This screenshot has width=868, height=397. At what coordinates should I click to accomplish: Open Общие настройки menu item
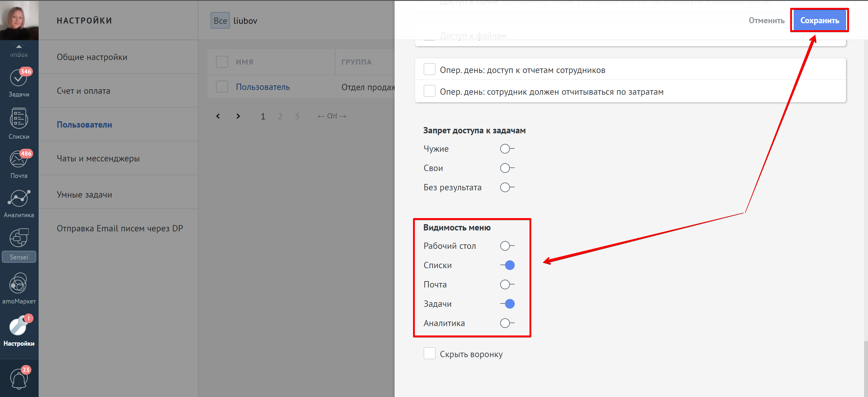tap(118, 57)
